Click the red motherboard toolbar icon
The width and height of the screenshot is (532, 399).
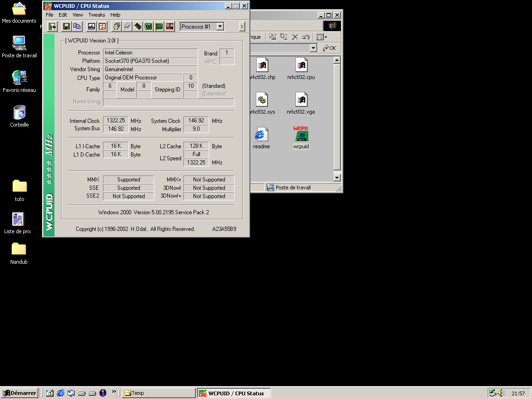coord(169,26)
